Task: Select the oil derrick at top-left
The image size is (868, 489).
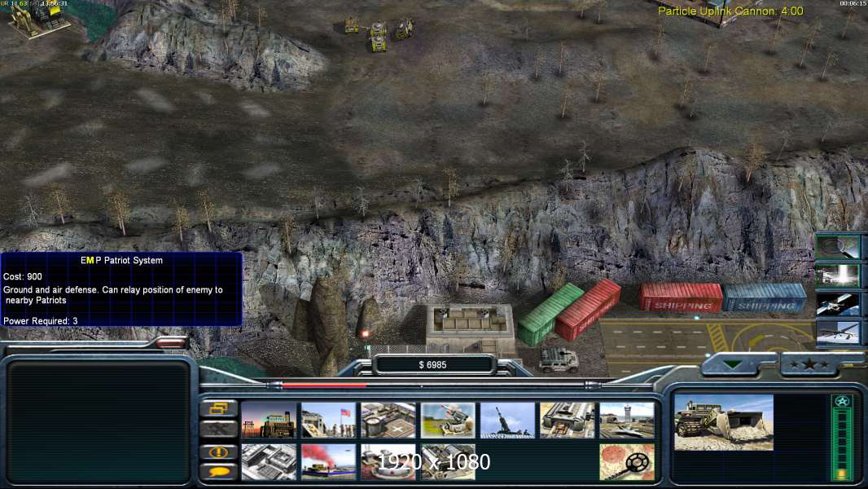Action: point(37,20)
